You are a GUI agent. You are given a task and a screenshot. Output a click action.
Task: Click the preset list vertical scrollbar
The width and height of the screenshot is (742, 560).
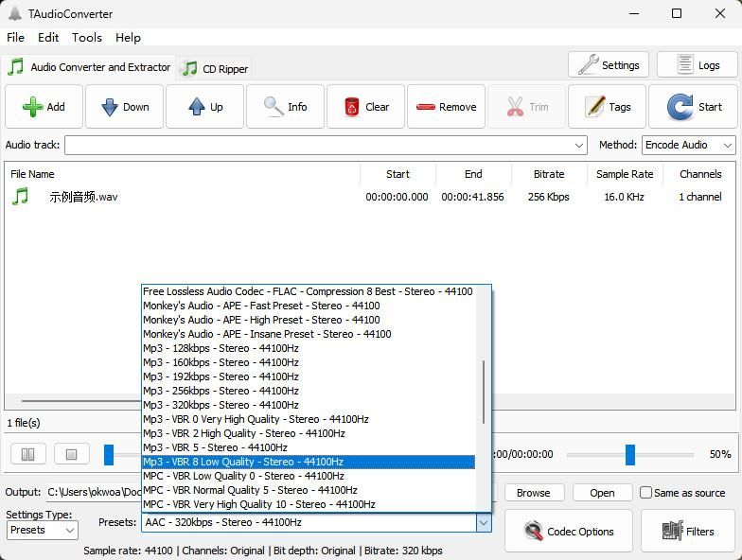(x=484, y=392)
